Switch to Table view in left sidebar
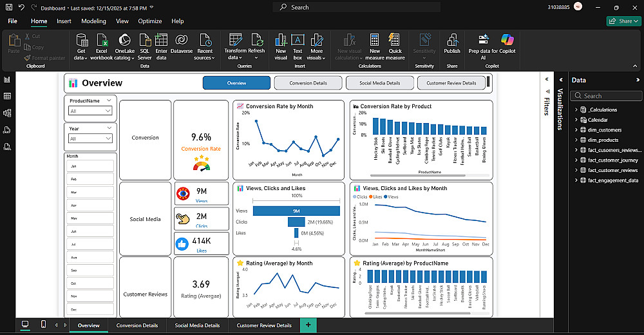Viewport: 644px width, 335px height. 7,96
